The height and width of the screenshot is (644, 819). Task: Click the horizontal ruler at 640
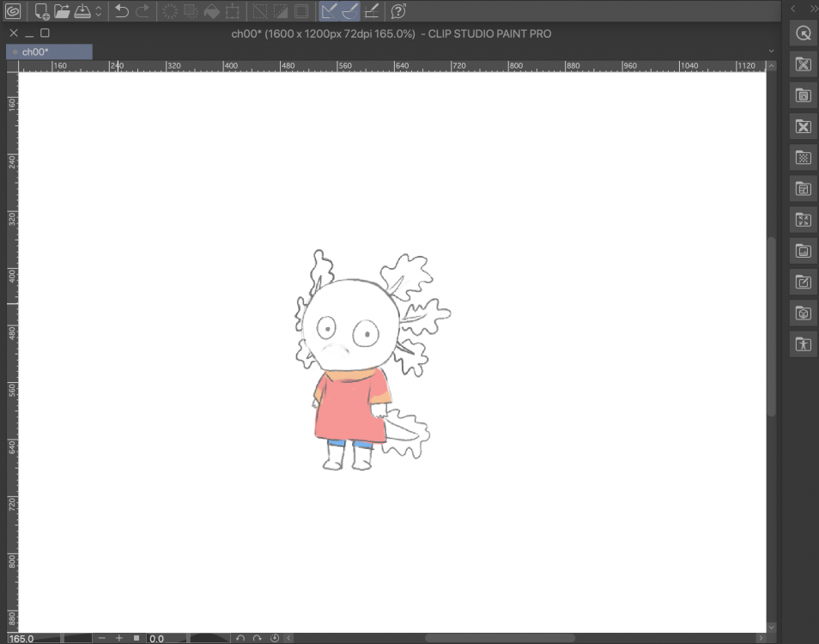(402, 66)
